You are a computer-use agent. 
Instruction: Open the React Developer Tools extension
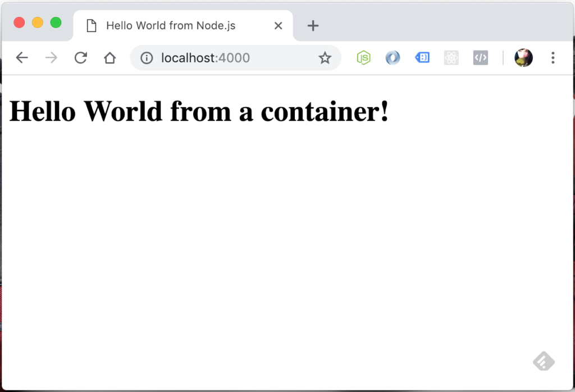451,58
